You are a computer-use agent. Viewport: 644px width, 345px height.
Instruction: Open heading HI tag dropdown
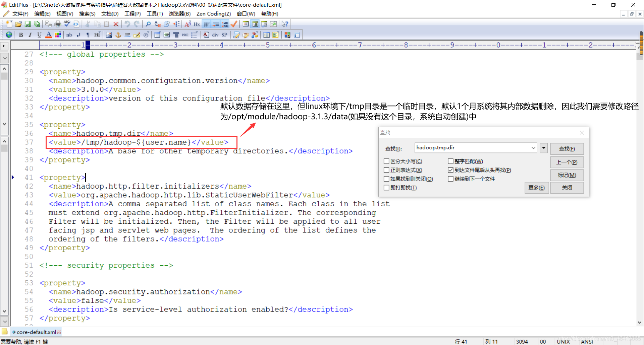[97, 35]
